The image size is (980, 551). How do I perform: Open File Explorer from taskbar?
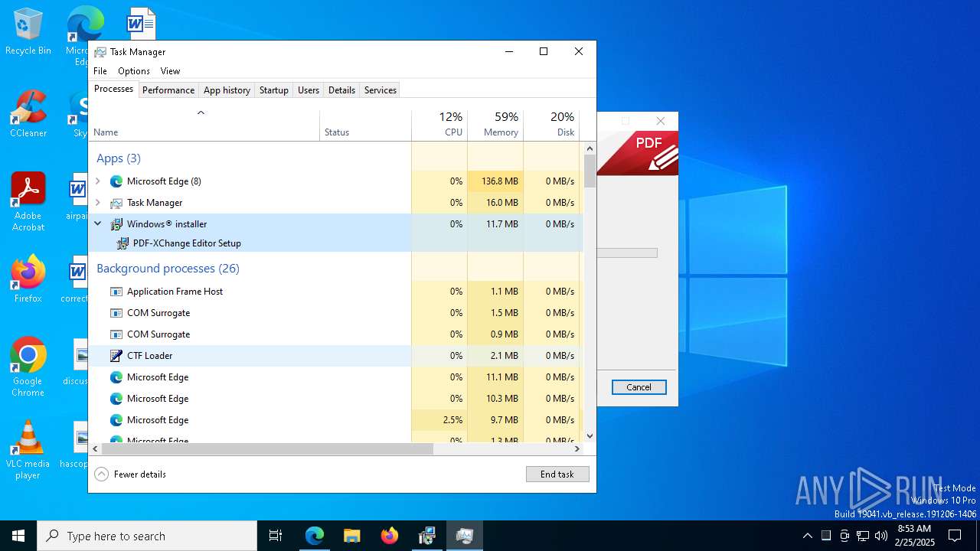point(351,536)
